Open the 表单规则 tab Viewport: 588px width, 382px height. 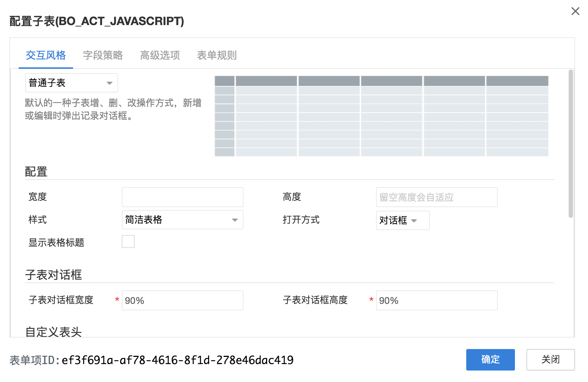pyautogui.click(x=217, y=56)
